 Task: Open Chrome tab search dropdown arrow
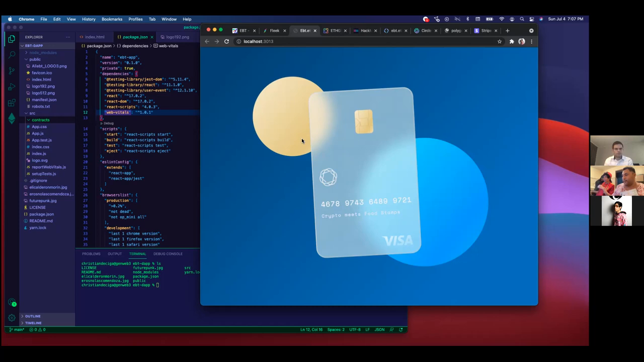(x=531, y=31)
